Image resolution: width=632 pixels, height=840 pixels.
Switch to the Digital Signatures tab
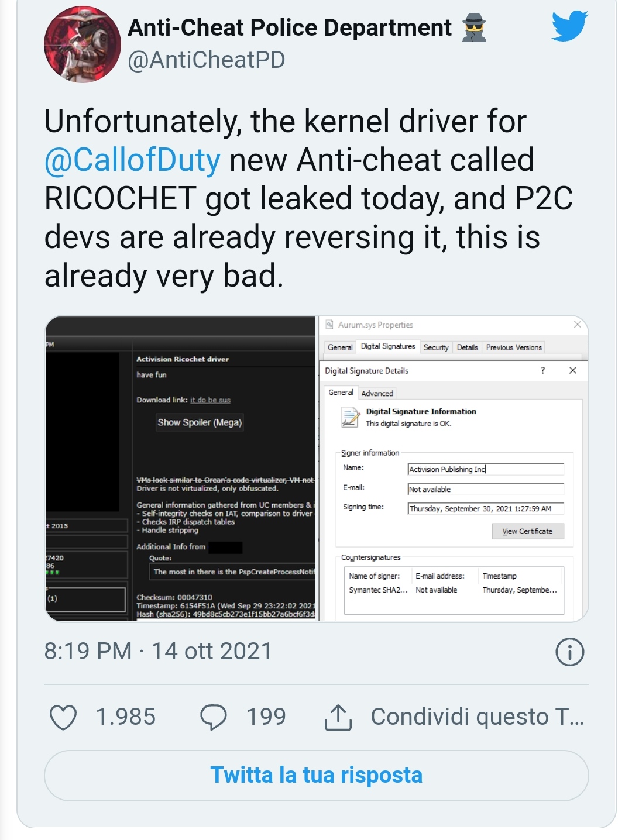(x=388, y=346)
